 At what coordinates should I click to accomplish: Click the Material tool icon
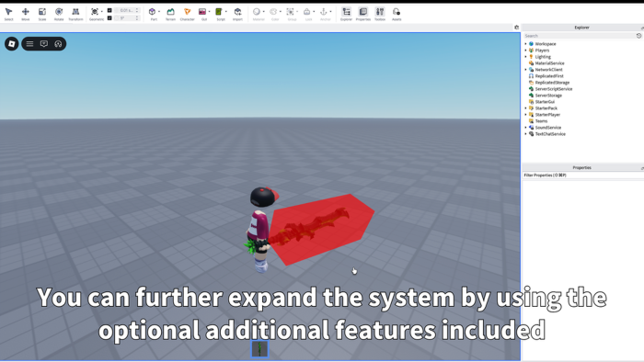[257, 12]
